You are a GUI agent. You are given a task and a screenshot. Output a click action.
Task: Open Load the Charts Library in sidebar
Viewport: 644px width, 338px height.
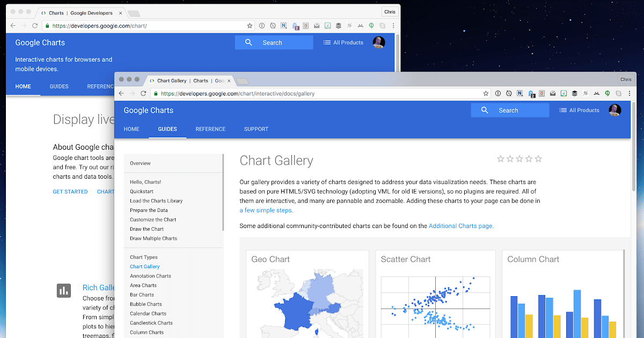pos(156,201)
